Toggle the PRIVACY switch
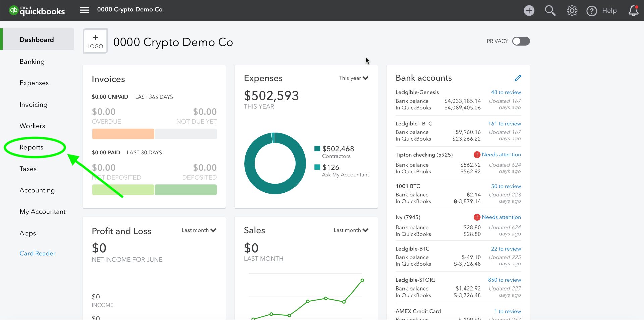This screenshot has width=644, height=320. (x=521, y=41)
